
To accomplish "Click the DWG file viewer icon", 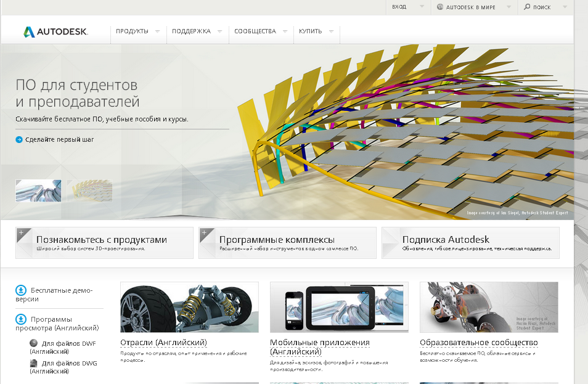I will [x=34, y=363].
